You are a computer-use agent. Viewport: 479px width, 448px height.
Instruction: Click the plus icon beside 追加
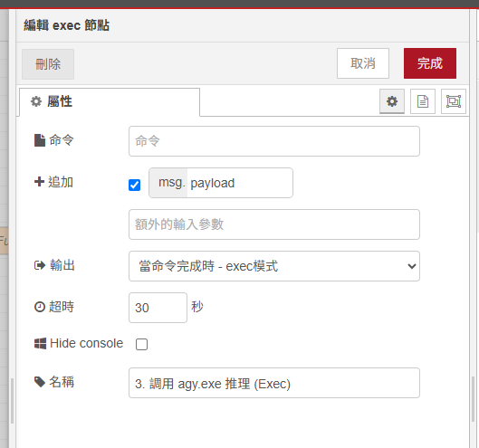(40, 182)
